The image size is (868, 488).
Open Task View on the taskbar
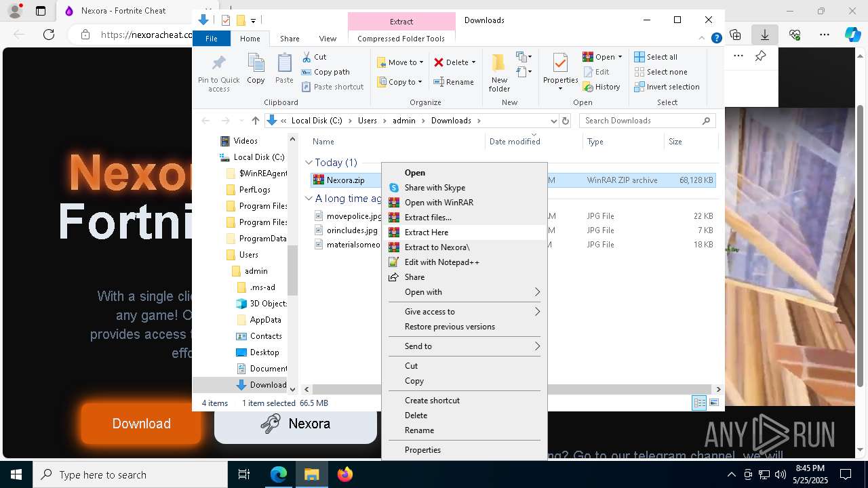pyautogui.click(x=244, y=474)
